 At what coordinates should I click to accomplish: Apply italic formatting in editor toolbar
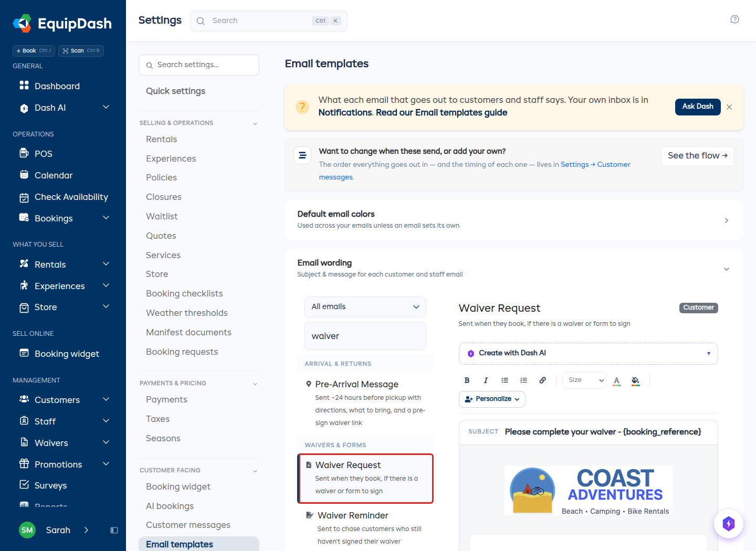click(x=486, y=380)
